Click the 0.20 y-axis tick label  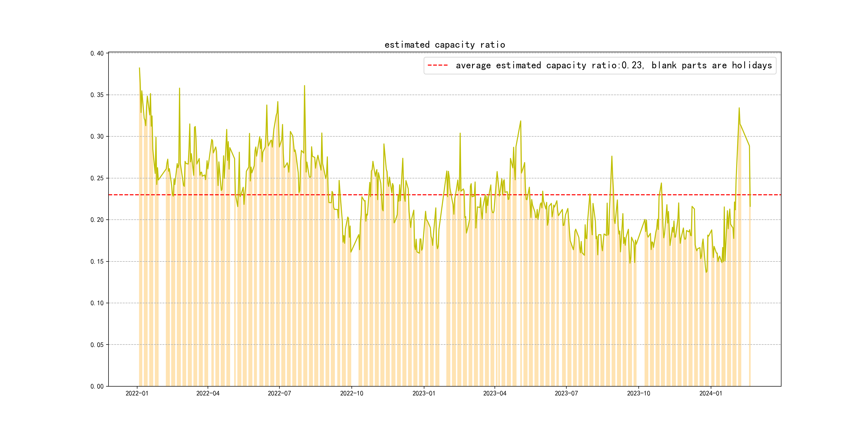[x=97, y=220]
